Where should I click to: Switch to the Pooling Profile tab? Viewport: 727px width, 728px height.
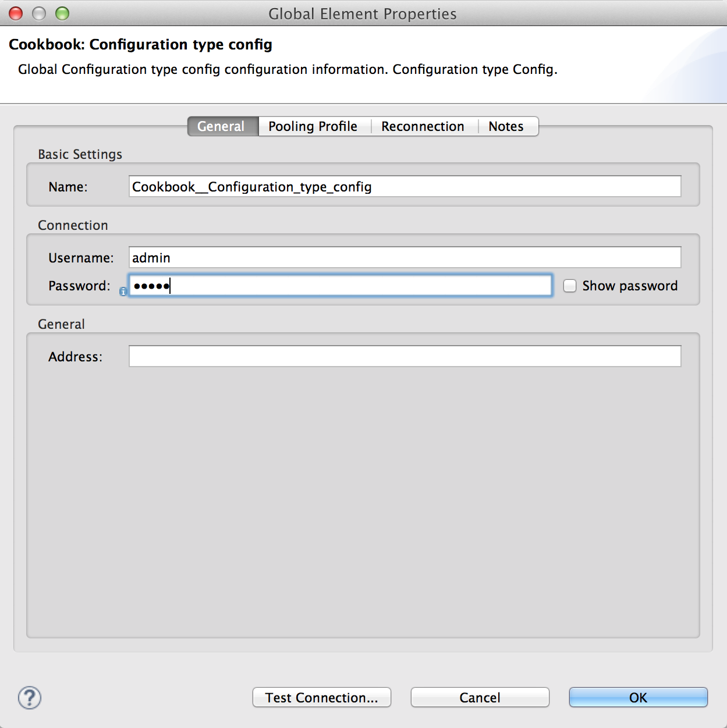click(x=313, y=126)
